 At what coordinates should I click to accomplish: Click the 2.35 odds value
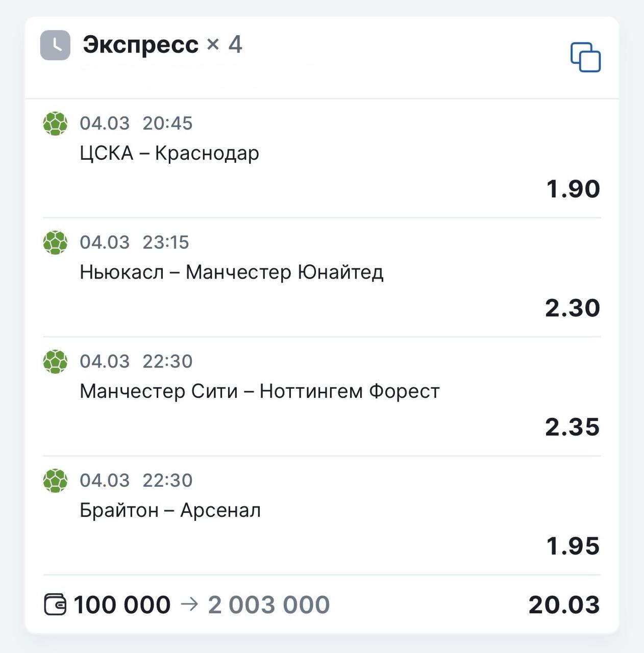572,427
